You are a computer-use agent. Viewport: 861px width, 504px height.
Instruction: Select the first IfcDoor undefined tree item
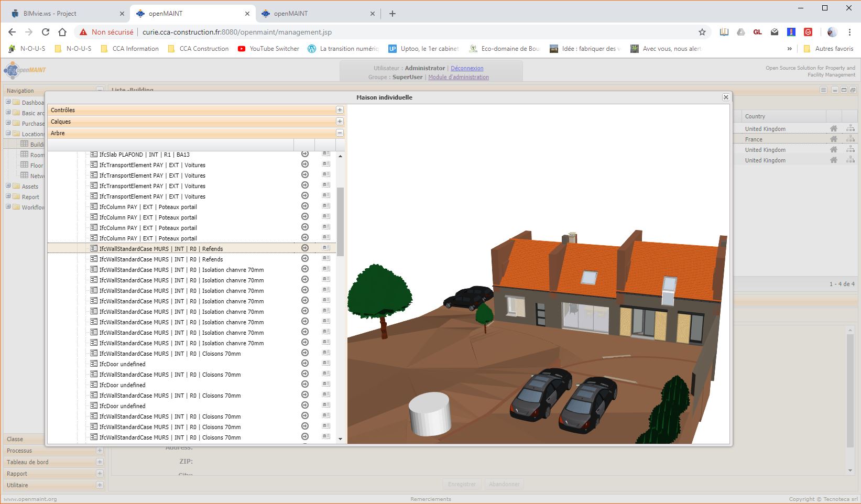coord(123,364)
